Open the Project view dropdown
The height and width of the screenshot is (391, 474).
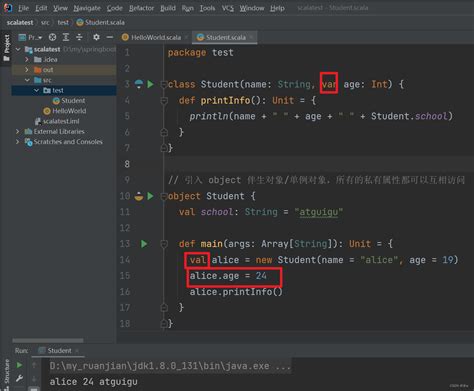coord(30,37)
